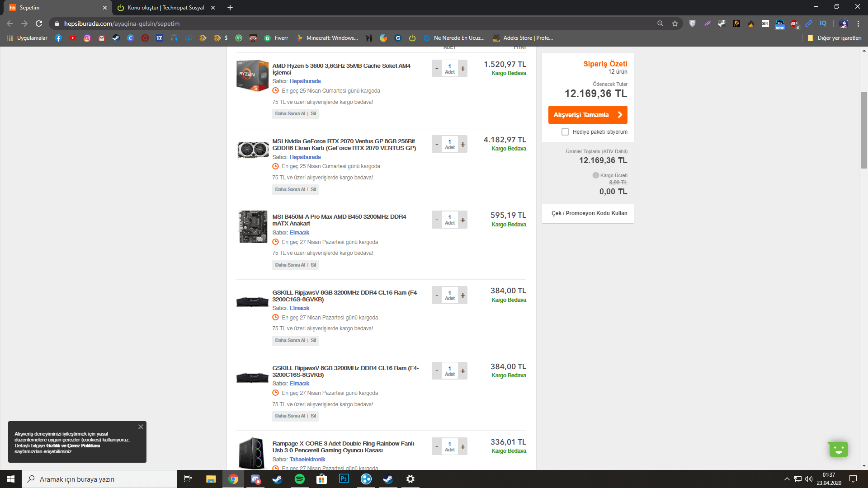Open Çek / Promosyon Kodu Kullan

click(x=589, y=213)
